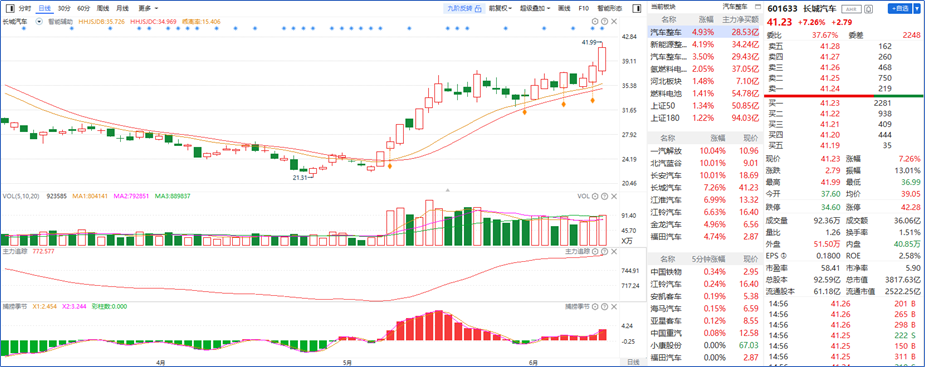This screenshot has height=367, width=925.
Task: Open the 海马汽车 stock row
Action: point(704,309)
